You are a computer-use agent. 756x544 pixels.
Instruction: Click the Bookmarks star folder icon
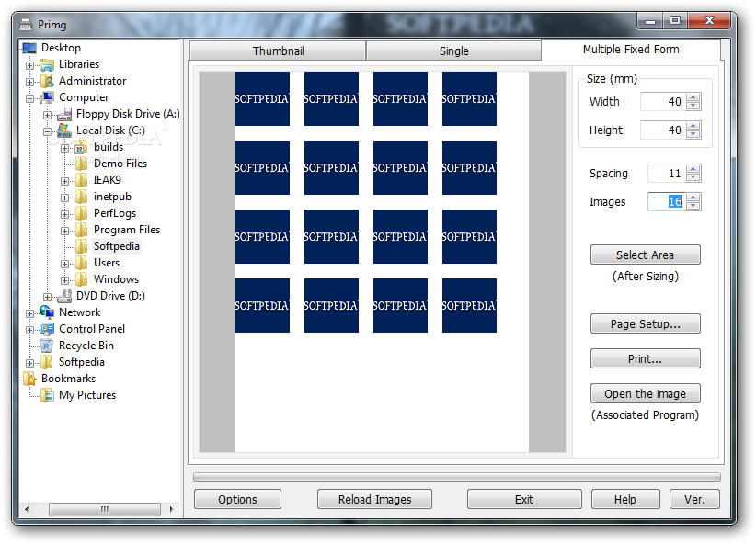[30, 379]
